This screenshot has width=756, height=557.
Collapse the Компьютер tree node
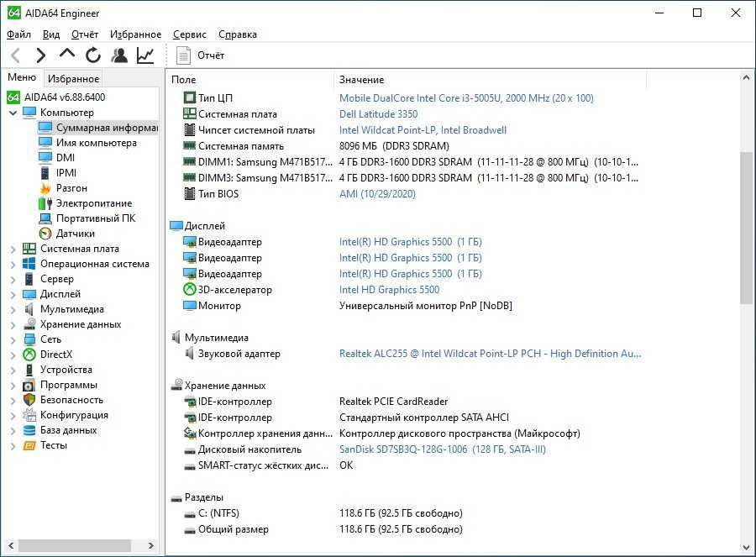13,113
